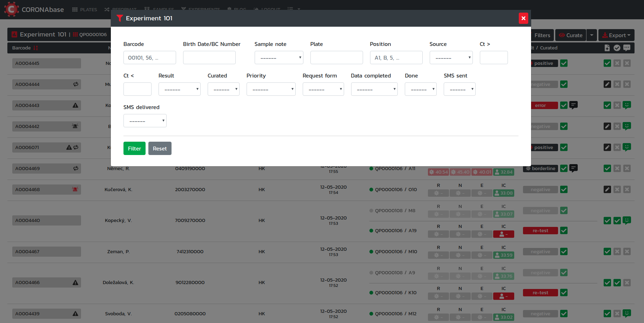This screenshot has height=323, width=644.
Task: Click the Barcode filter input field
Action: click(x=149, y=58)
